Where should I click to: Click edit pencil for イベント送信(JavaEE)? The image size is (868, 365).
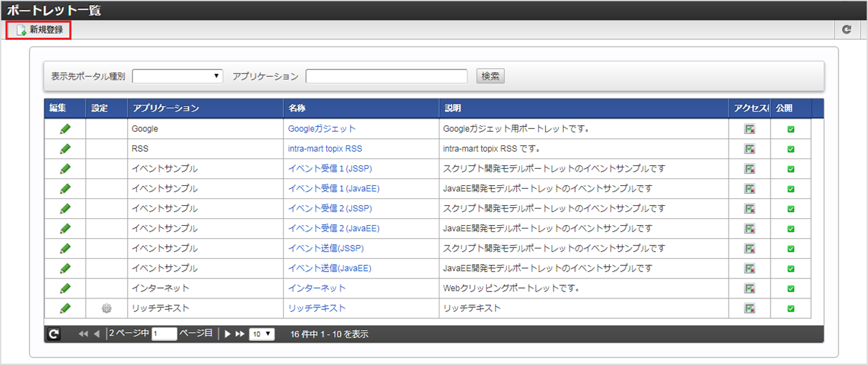pyautogui.click(x=65, y=268)
